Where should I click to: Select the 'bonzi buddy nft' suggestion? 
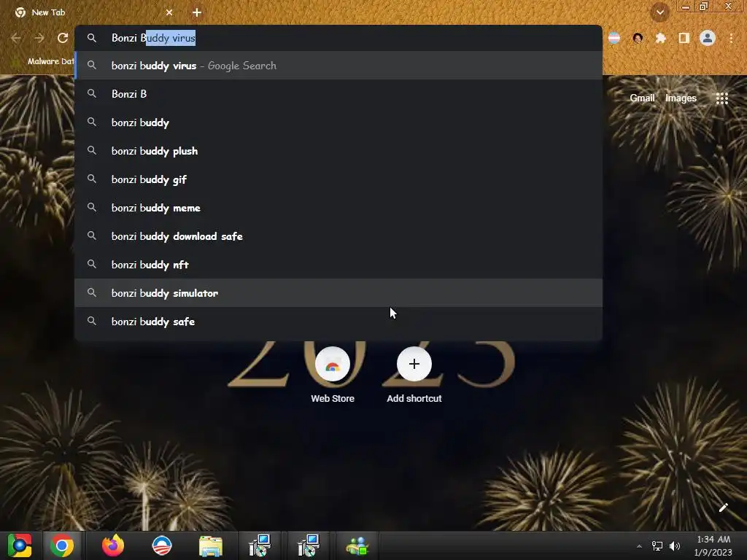(x=338, y=265)
